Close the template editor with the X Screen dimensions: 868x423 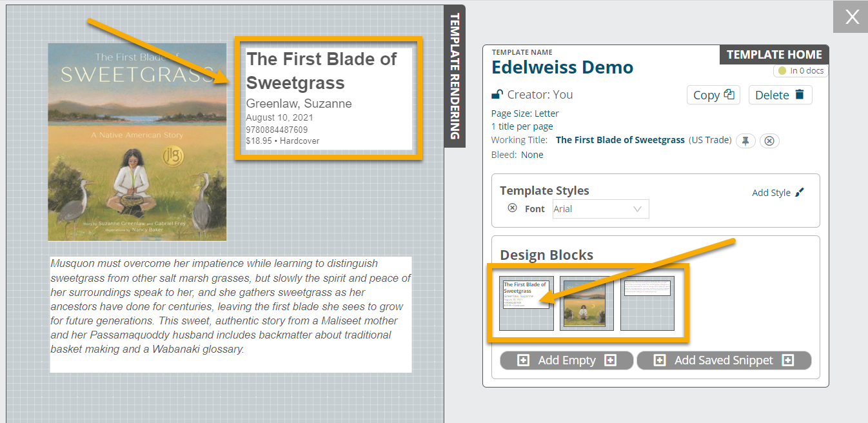pos(852,17)
